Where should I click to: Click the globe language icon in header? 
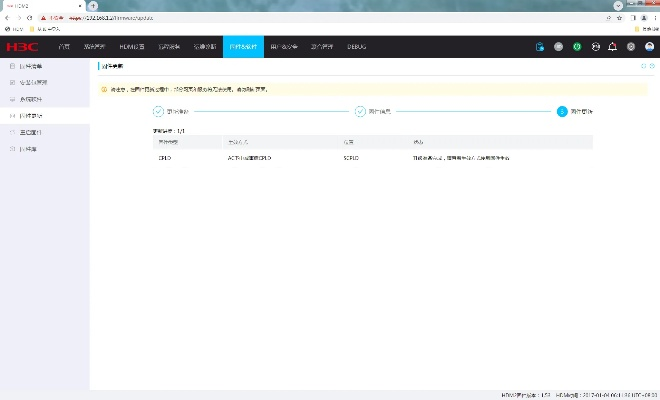click(594, 46)
